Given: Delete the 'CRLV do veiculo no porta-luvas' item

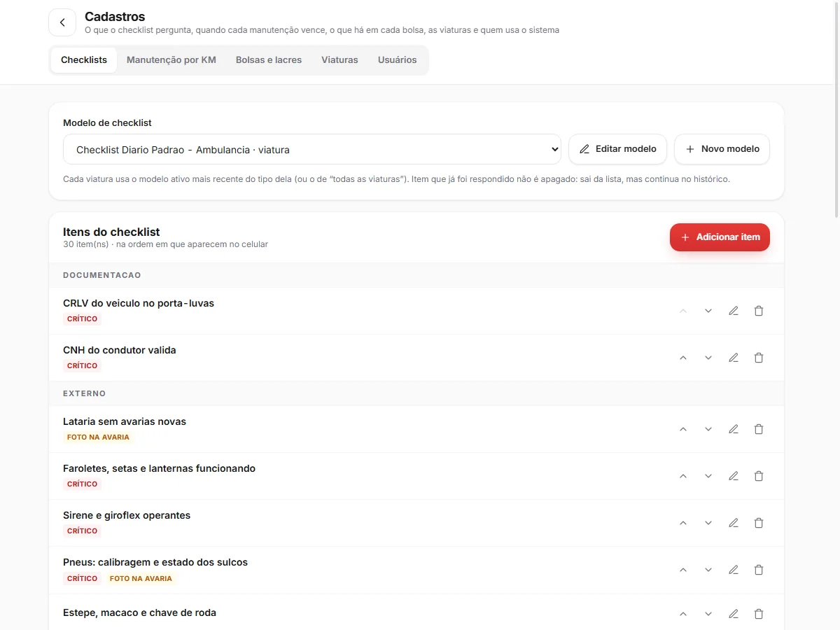Looking at the screenshot, I should pos(759,311).
